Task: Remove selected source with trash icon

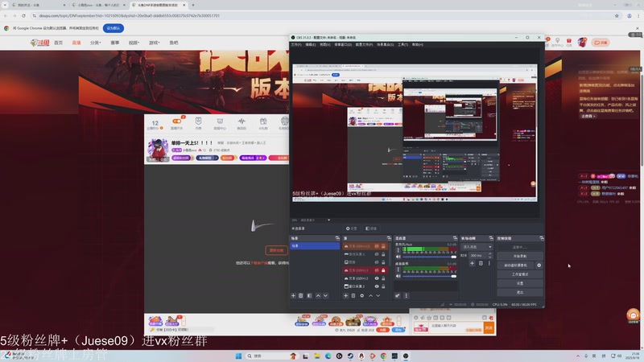Action: (x=353, y=295)
